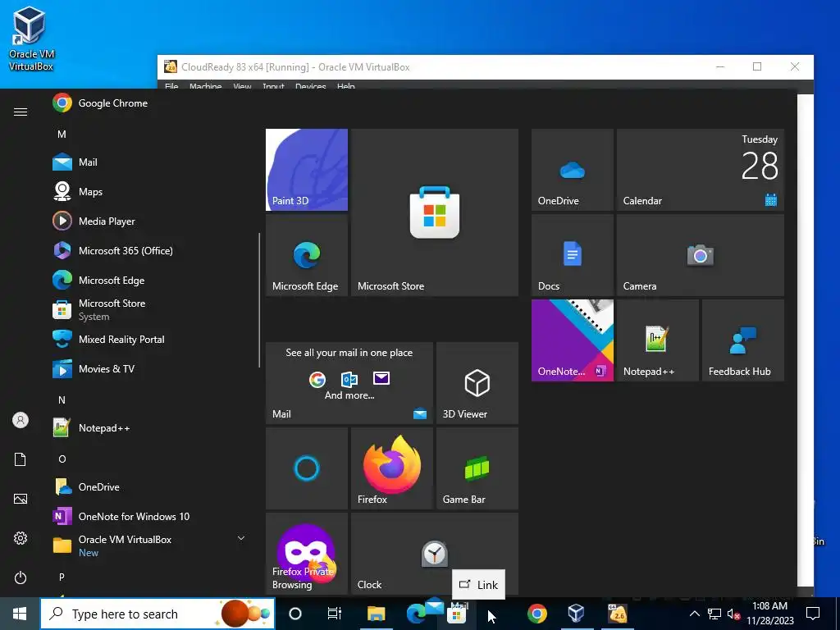Open the Help menu in VirtualBox window
The width and height of the screenshot is (840, 630).
(346, 85)
